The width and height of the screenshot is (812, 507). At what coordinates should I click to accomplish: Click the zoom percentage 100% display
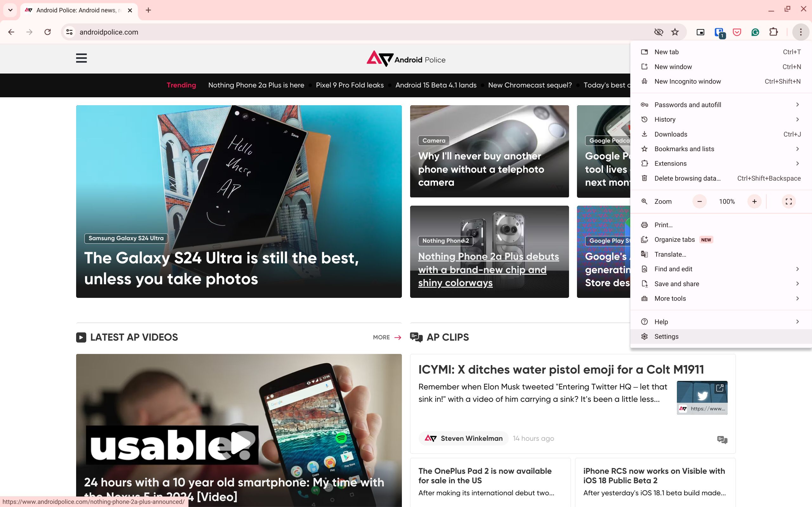pos(727,202)
